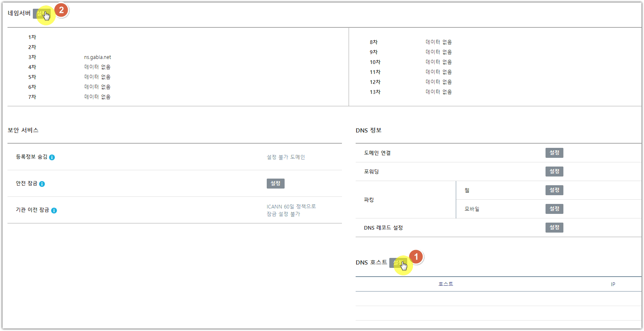Click the 3차 nameserver label
Image resolution: width=644 pixels, height=331 pixels.
coord(32,57)
